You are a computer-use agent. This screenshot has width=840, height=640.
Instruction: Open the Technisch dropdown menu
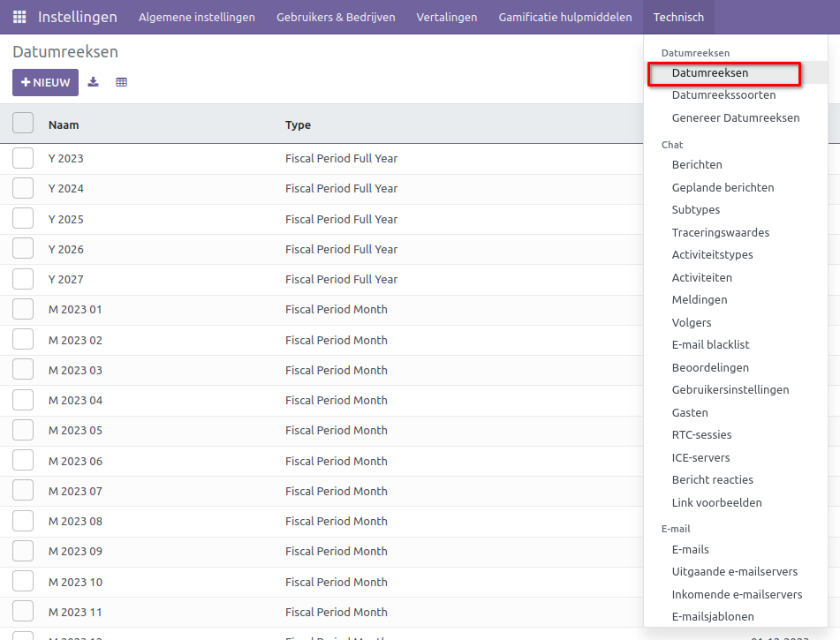click(x=678, y=17)
